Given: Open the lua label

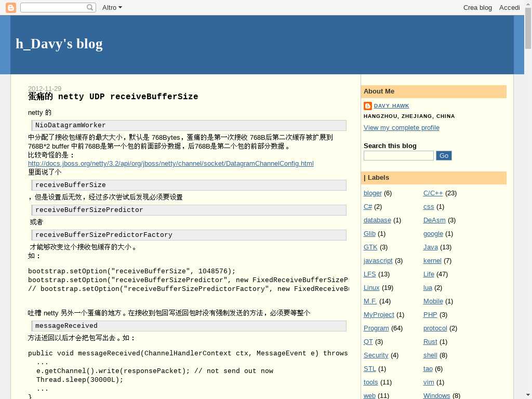Looking at the screenshot, I should 428,288.
